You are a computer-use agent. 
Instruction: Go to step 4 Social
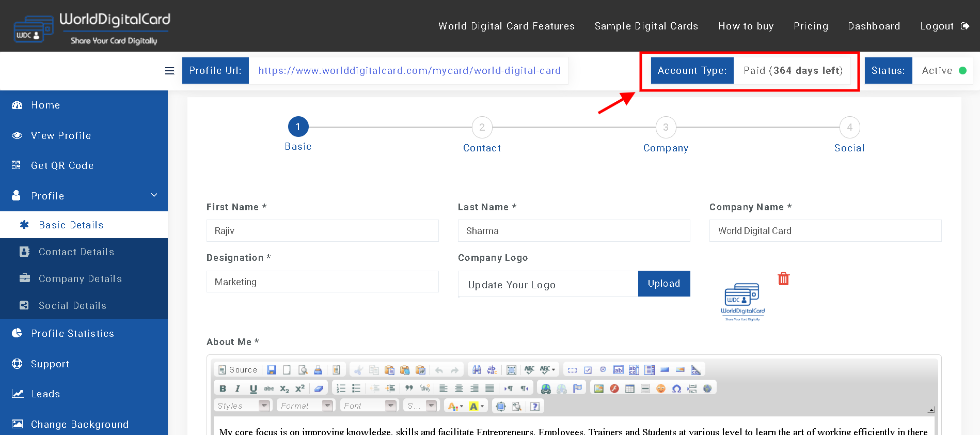[x=849, y=127]
